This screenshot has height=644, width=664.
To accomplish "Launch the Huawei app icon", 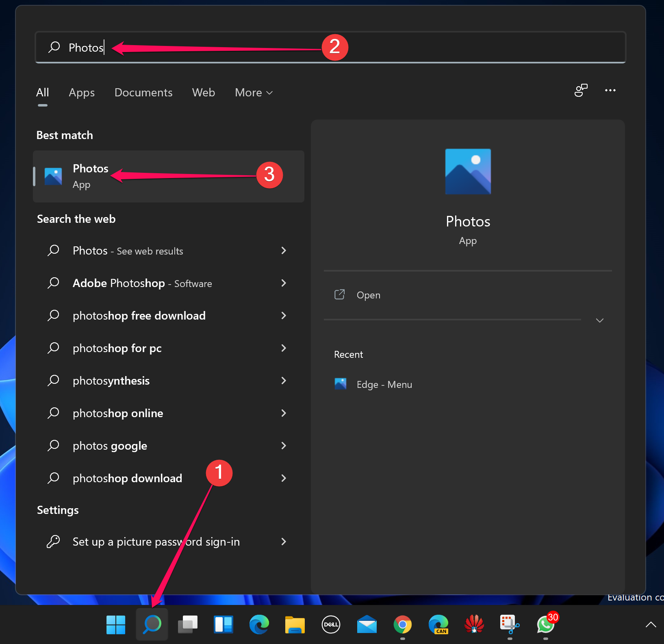I will (474, 624).
